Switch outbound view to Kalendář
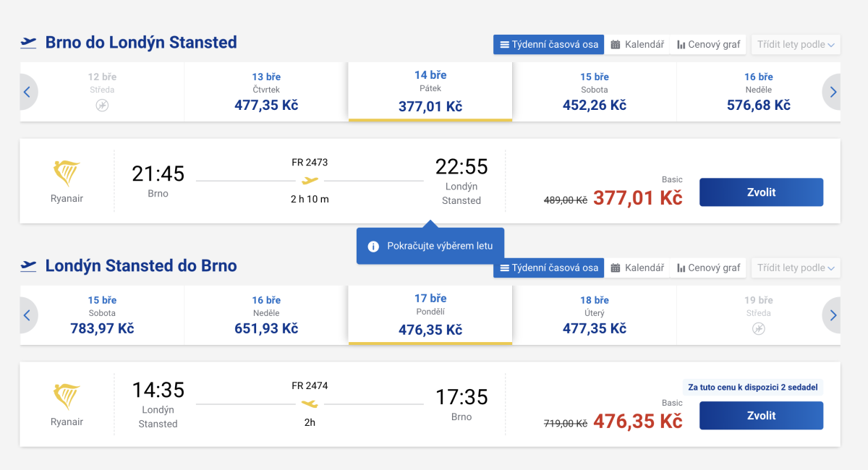Image resolution: width=868 pixels, height=470 pixels. (637, 44)
